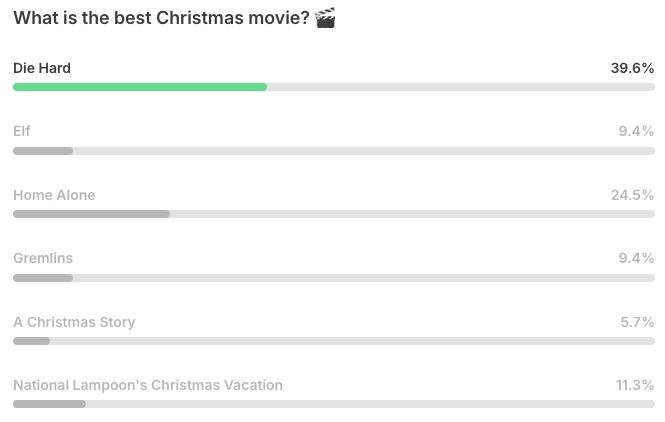Screen dimensions: 665x422
Task: Click the poll question heading text
Action: click(x=161, y=18)
